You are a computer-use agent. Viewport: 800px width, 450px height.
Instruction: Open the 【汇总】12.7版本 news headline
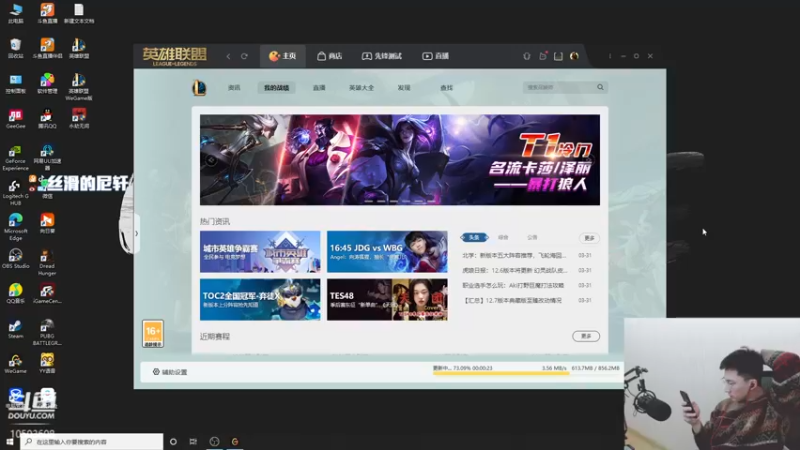coord(512,301)
